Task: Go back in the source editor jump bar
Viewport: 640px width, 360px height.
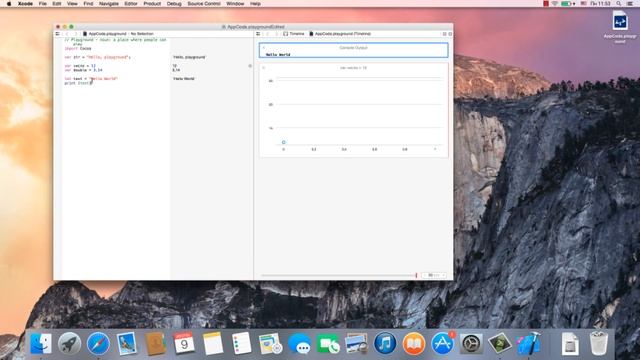Action: click(67, 34)
